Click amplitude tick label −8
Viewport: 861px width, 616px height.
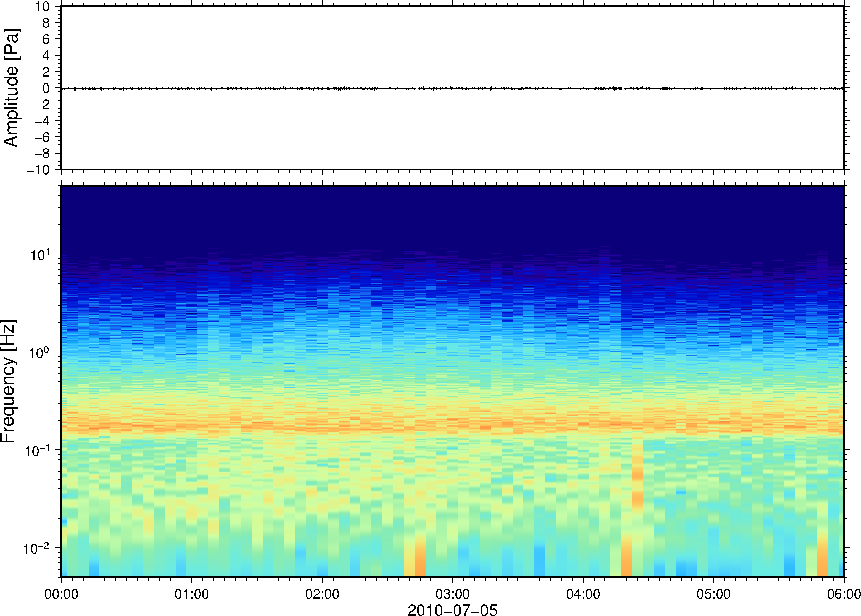pyautogui.click(x=42, y=153)
